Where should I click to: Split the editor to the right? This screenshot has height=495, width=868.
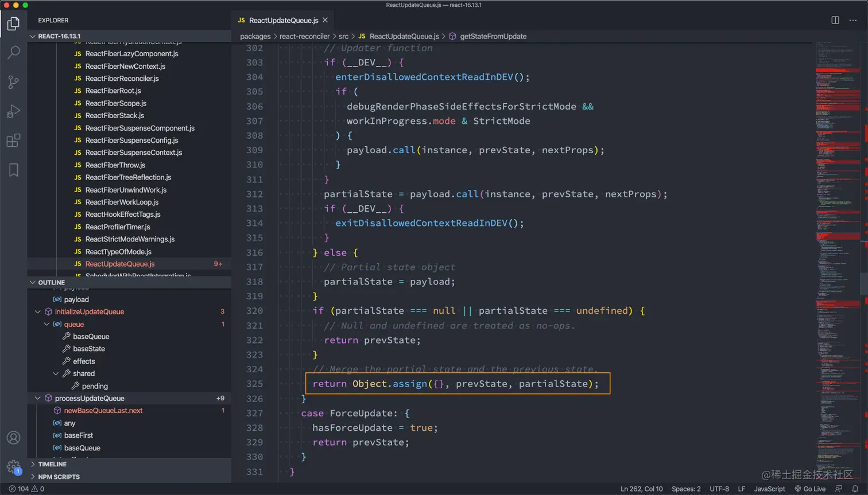pos(835,20)
